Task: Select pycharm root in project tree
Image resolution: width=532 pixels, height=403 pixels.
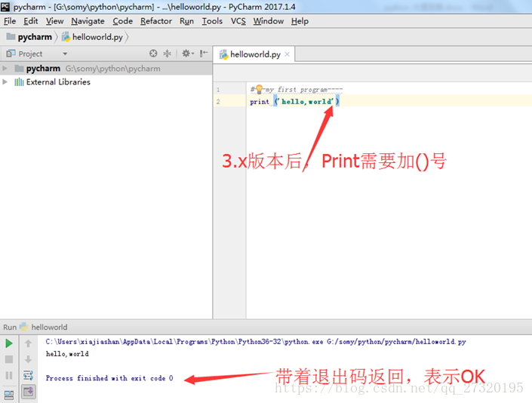Action: (106, 69)
